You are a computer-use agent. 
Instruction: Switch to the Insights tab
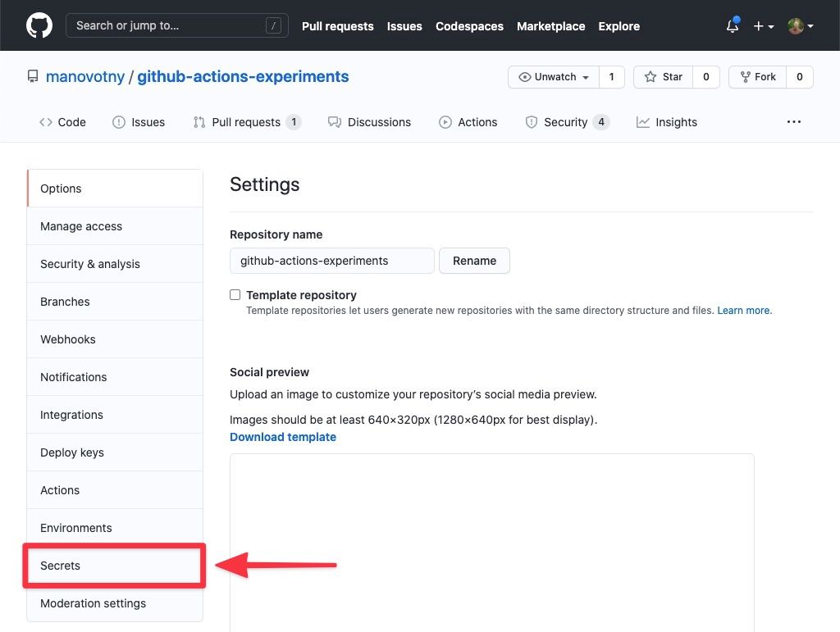coord(666,122)
